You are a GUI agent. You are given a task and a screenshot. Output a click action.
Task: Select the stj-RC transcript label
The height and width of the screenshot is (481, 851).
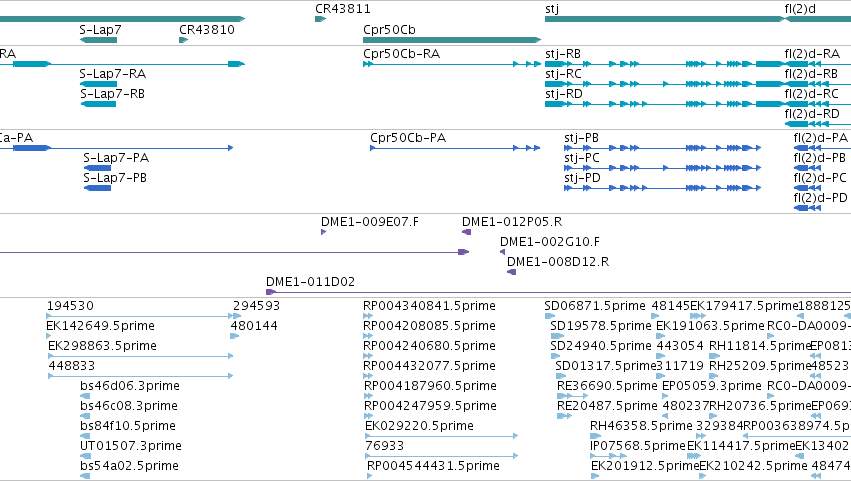(x=563, y=73)
